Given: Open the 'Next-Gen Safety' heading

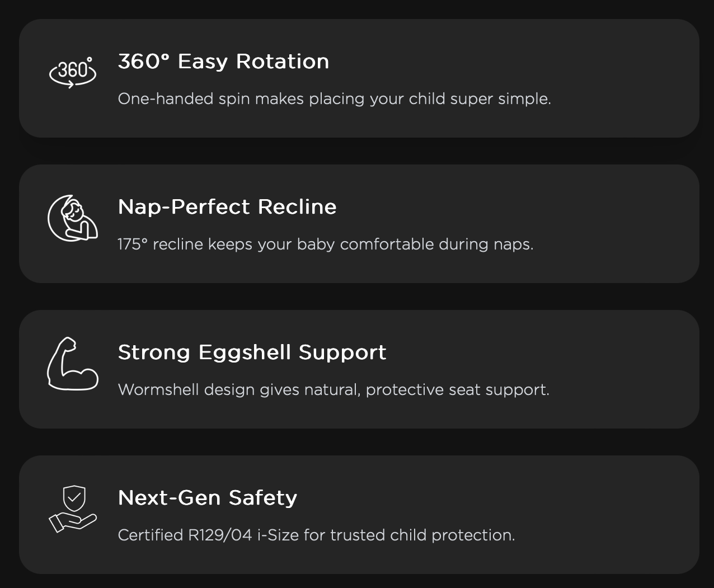Looking at the screenshot, I should (x=207, y=498).
